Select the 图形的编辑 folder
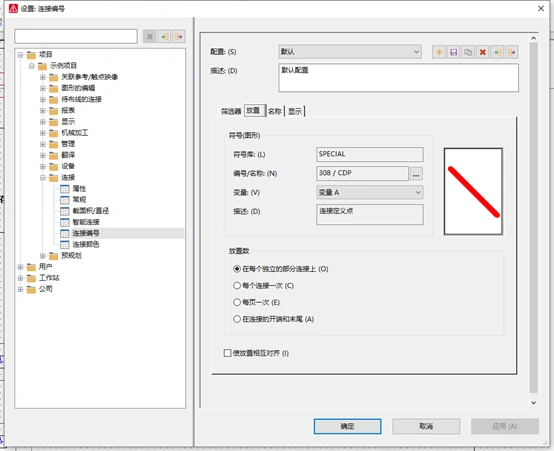 [x=78, y=88]
